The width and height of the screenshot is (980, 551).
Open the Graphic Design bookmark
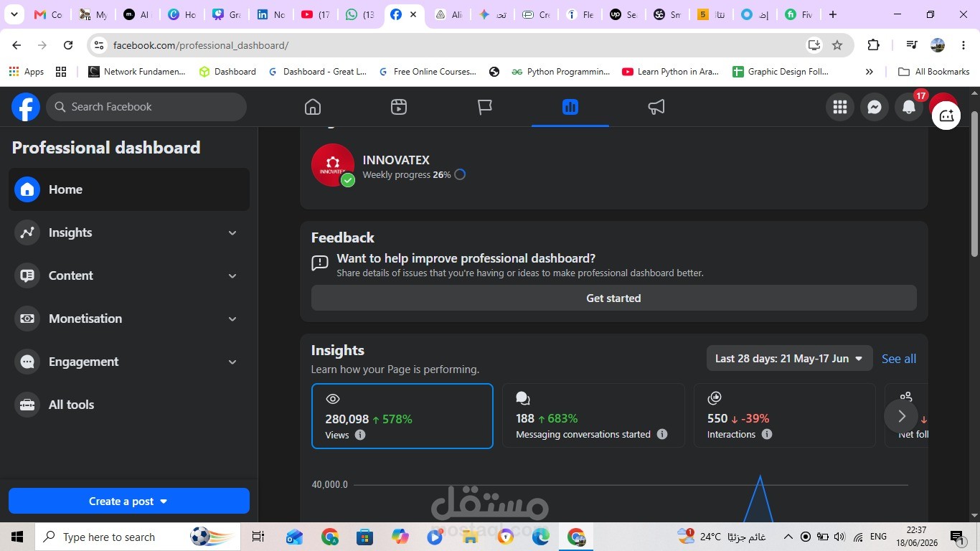pos(781,72)
